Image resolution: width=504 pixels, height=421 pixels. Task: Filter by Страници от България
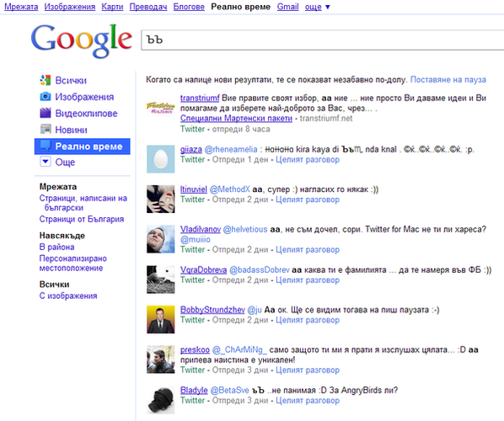[x=82, y=219]
